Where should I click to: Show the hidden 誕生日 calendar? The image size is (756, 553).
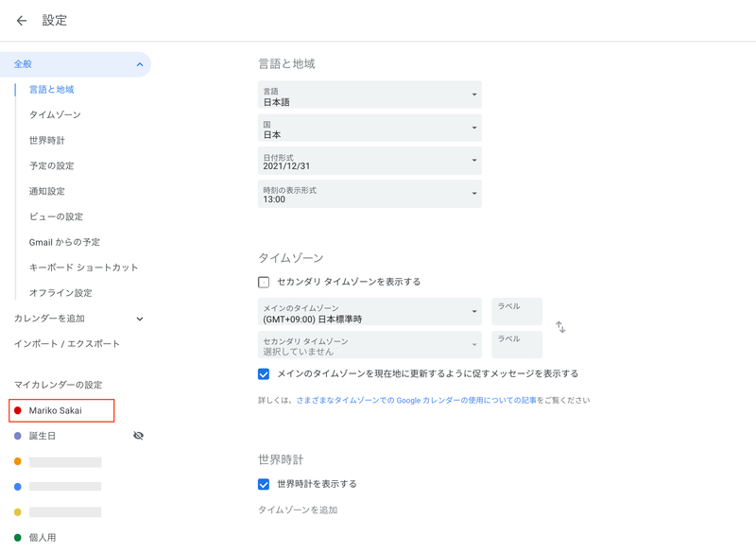(x=139, y=435)
